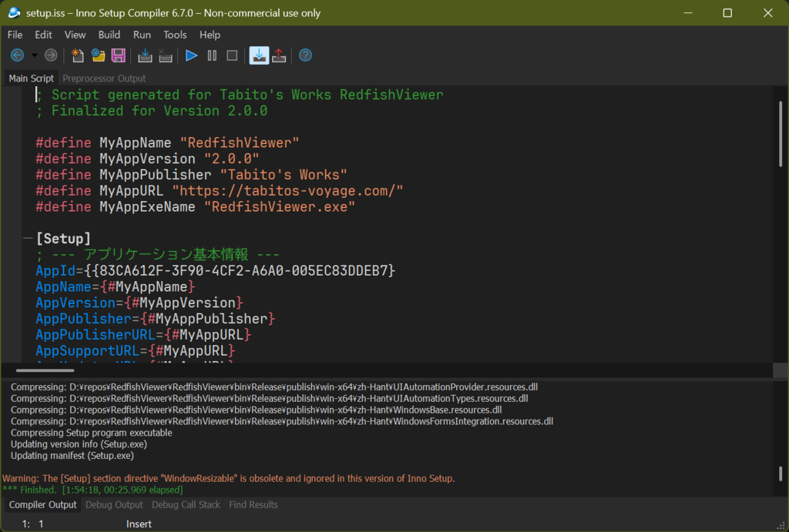
Task: Open a script file via folder icon
Action: 98,55
